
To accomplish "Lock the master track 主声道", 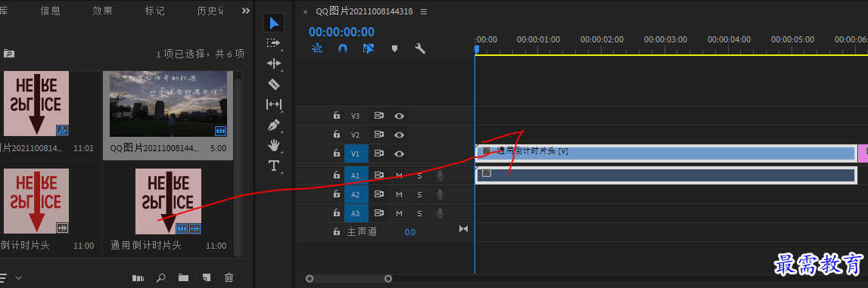I will (336, 232).
